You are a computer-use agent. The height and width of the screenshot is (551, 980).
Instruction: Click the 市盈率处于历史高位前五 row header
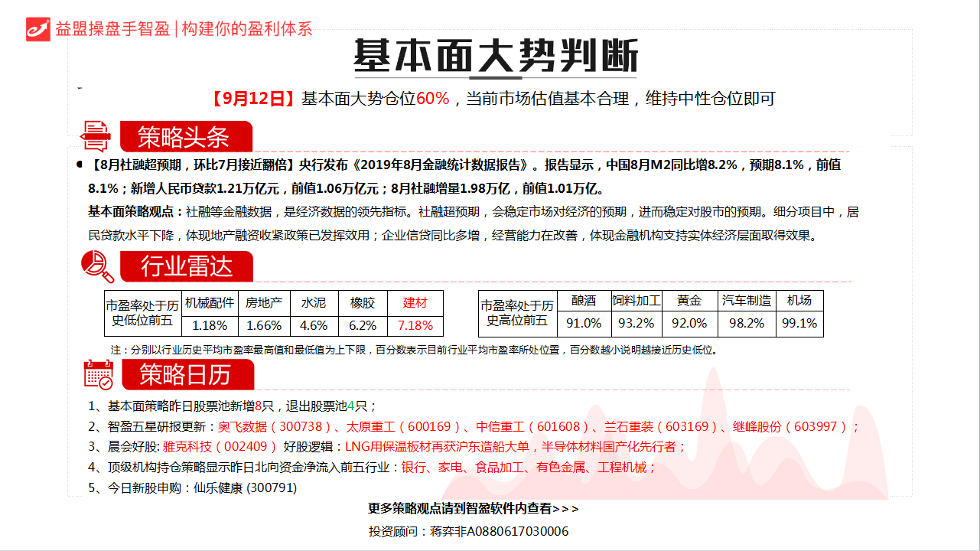517,313
